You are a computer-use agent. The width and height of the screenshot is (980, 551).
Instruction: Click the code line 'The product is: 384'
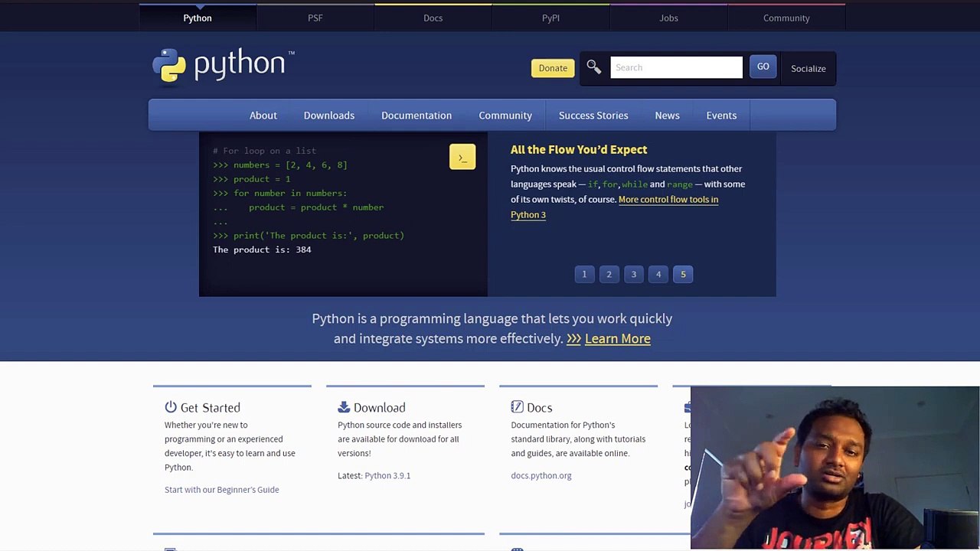[x=262, y=249]
